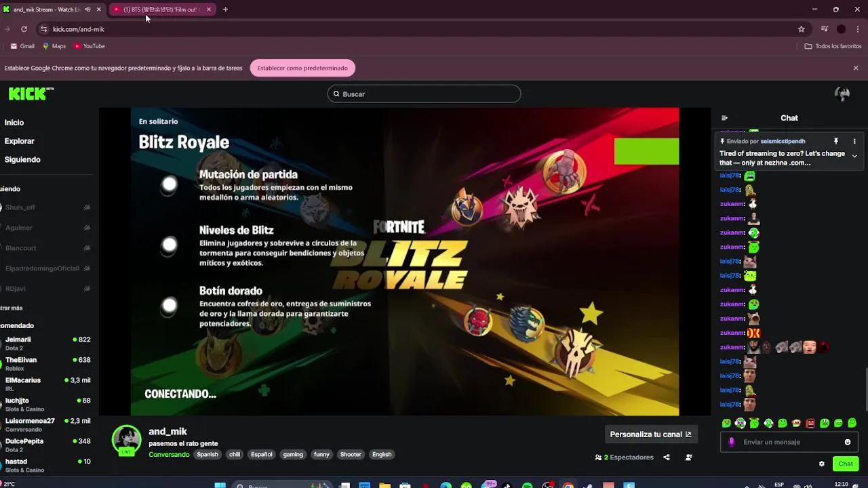This screenshot has height=488, width=868.
Task: Bookmark this page with the star icon
Action: pos(802,29)
